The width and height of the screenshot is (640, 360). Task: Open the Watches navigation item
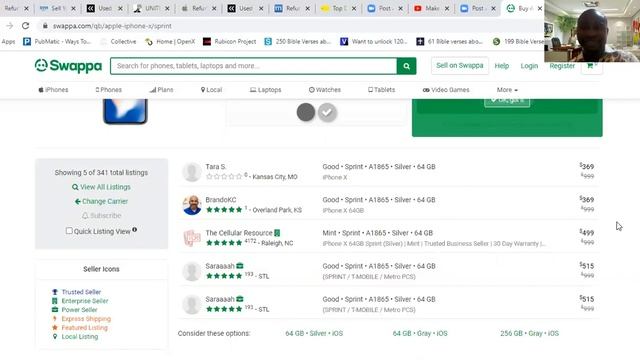[x=325, y=90]
